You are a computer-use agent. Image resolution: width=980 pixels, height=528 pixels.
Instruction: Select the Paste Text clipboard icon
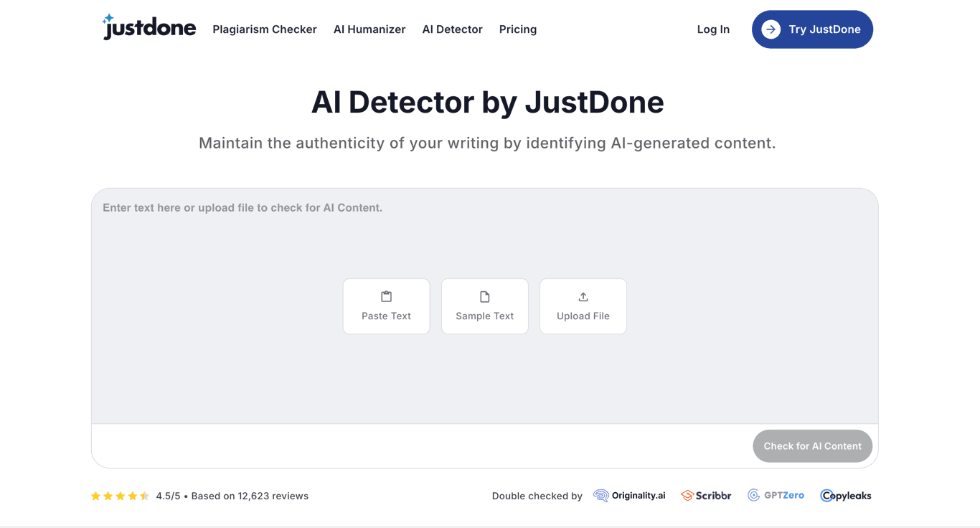(x=386, y=296)
